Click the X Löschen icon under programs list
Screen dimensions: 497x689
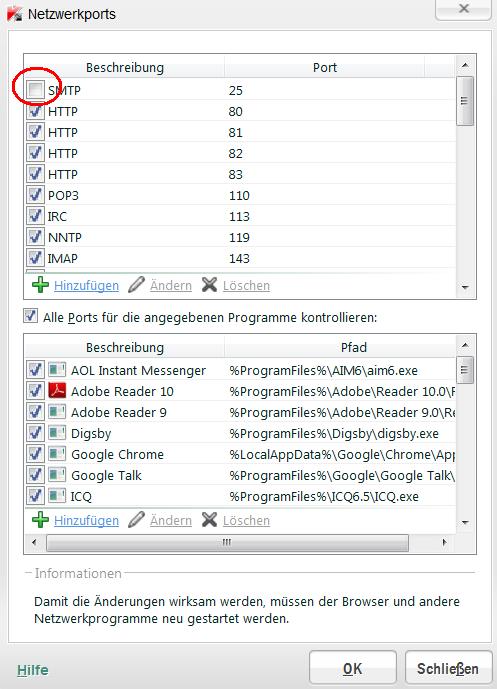click(209, 520)
